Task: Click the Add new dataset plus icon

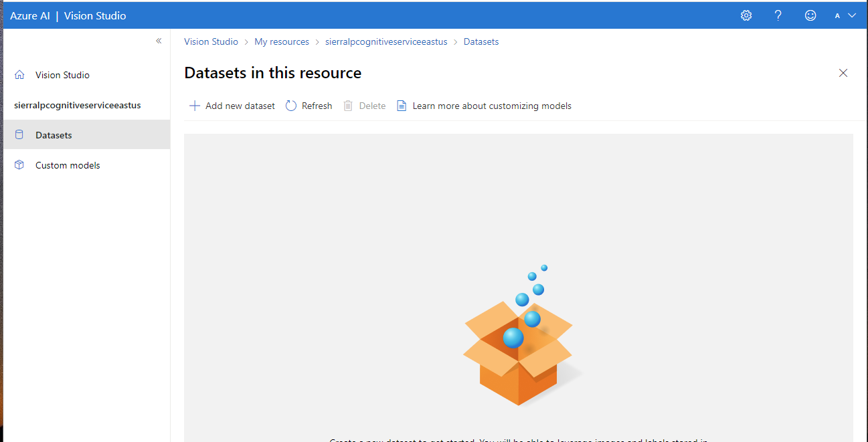Action: click(x=195, y=106)
